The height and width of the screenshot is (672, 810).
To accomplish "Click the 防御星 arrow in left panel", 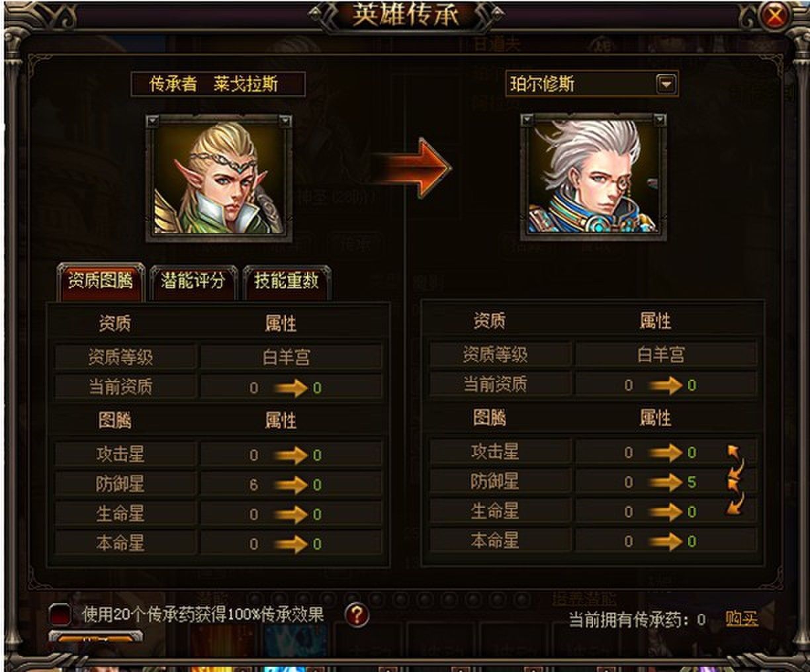I will coord(291,485).
